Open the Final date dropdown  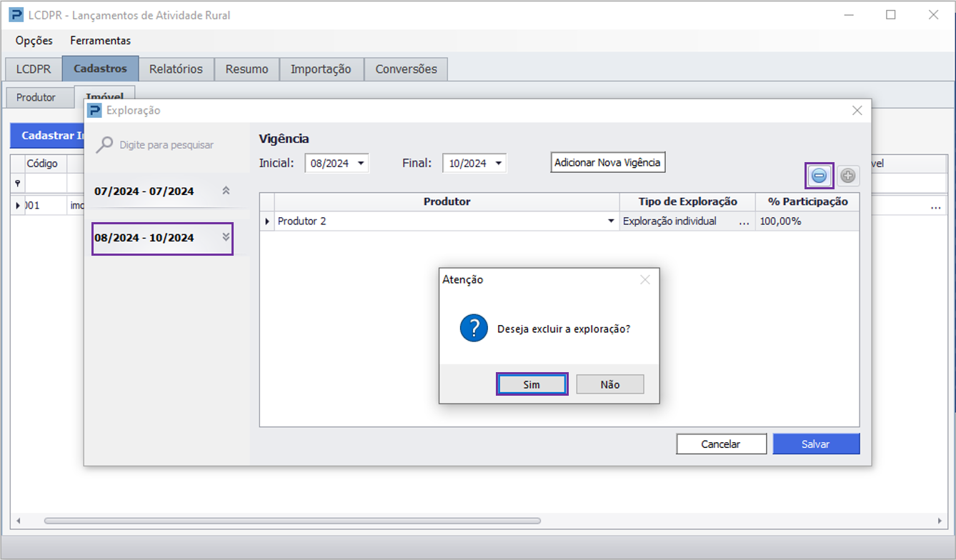pyautogui.click(x=499, y=163)
